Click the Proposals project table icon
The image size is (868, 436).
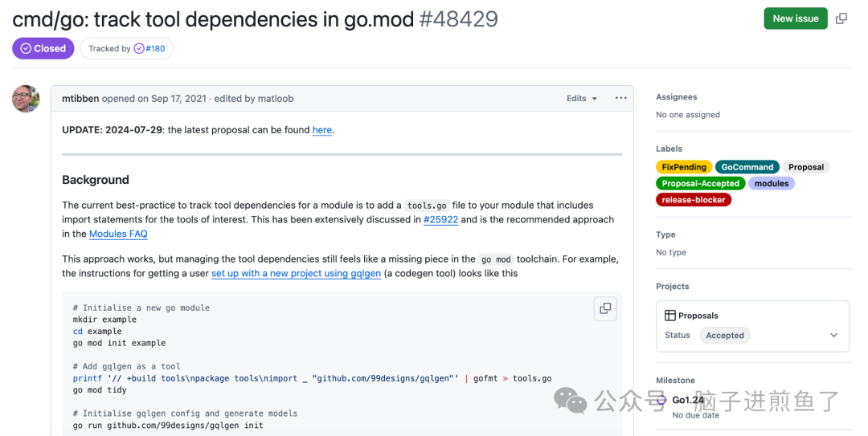pos(669,316)
